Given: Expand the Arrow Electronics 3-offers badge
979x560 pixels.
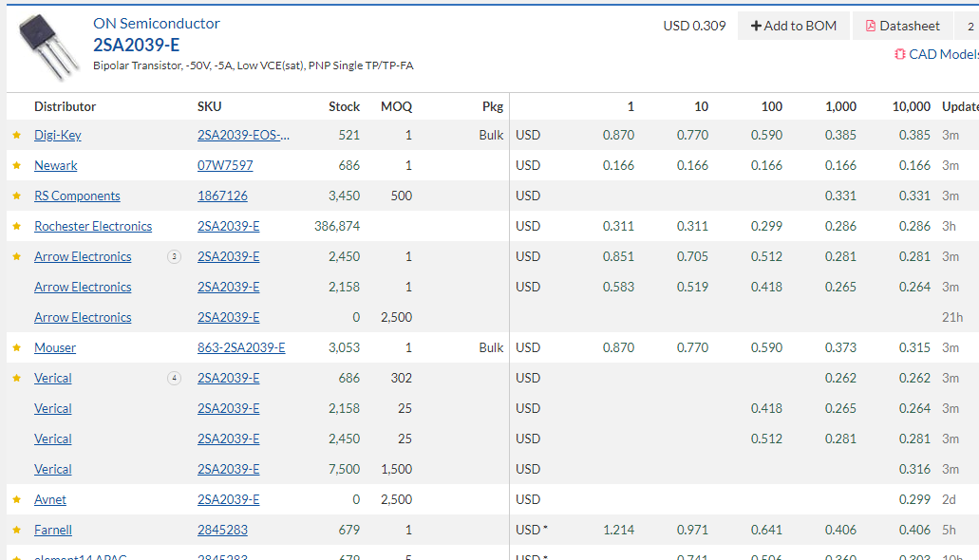Looking at the screenshot, I should click(174, 256).
